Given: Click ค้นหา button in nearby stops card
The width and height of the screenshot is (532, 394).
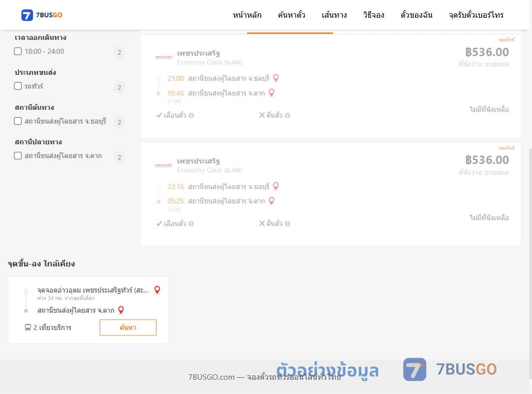Looking at the screenshot, I should pos(128,328).
